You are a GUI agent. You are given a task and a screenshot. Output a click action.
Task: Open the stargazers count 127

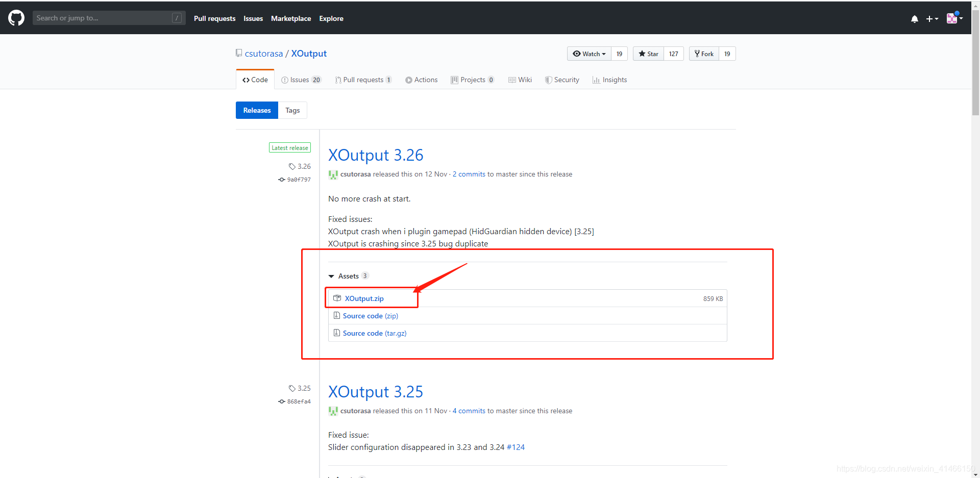674,54
